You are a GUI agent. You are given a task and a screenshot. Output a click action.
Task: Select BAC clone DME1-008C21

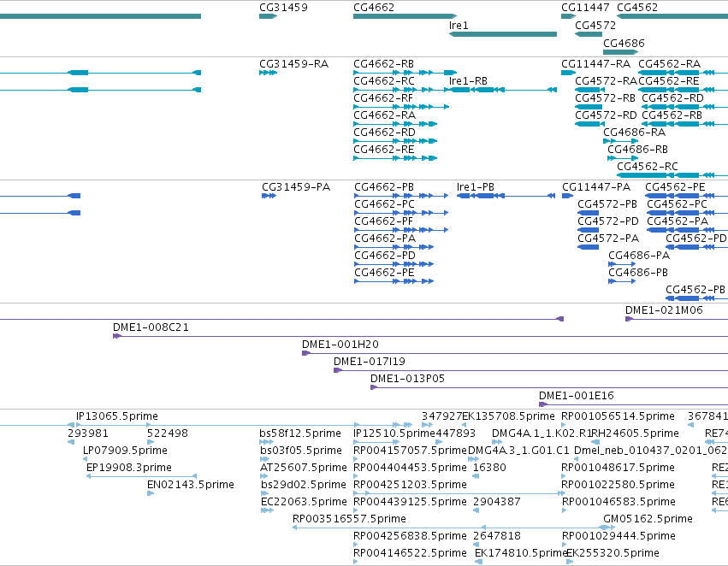420,336
